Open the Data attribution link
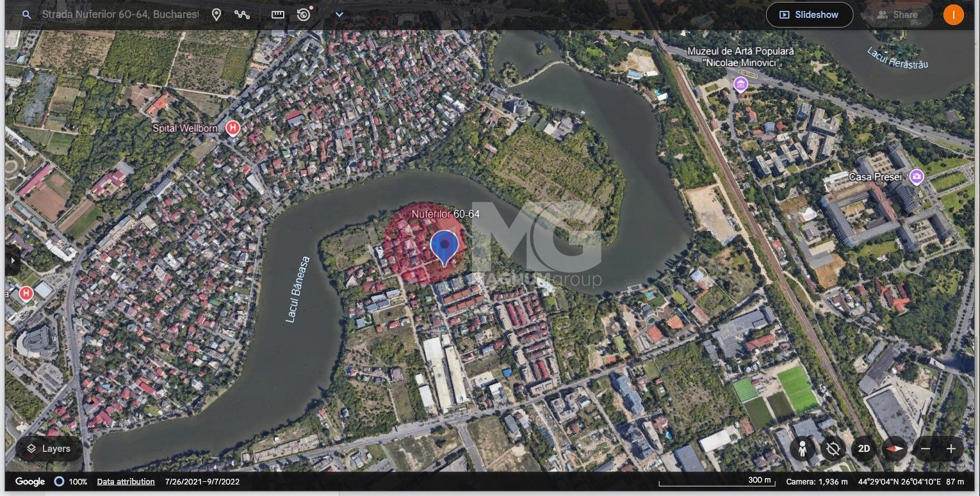This screenshot has width=980, height=496. click(x=126, y=481)
